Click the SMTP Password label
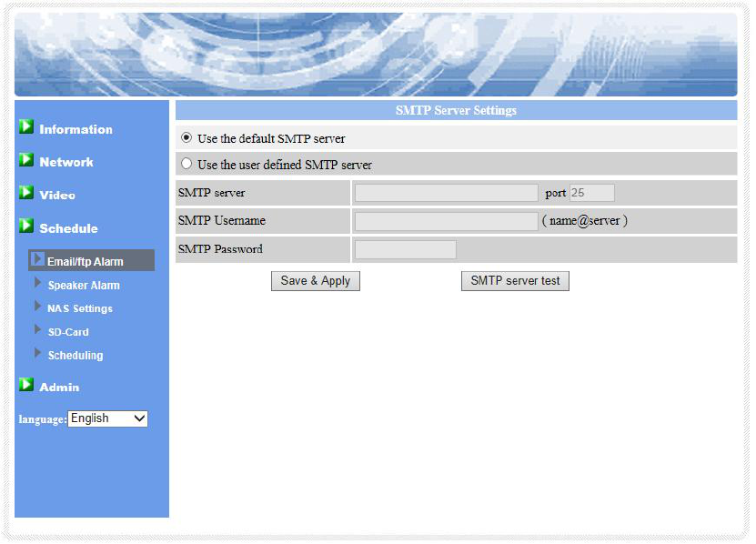This screenshot has height=544, width=756. [220, 249]
